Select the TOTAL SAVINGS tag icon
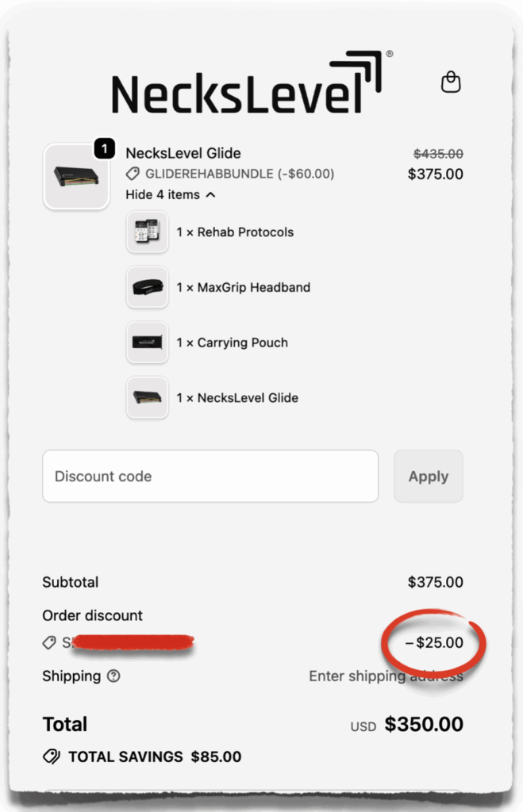Viewport: 523px width, 812px height. click(x=51, y=756)
